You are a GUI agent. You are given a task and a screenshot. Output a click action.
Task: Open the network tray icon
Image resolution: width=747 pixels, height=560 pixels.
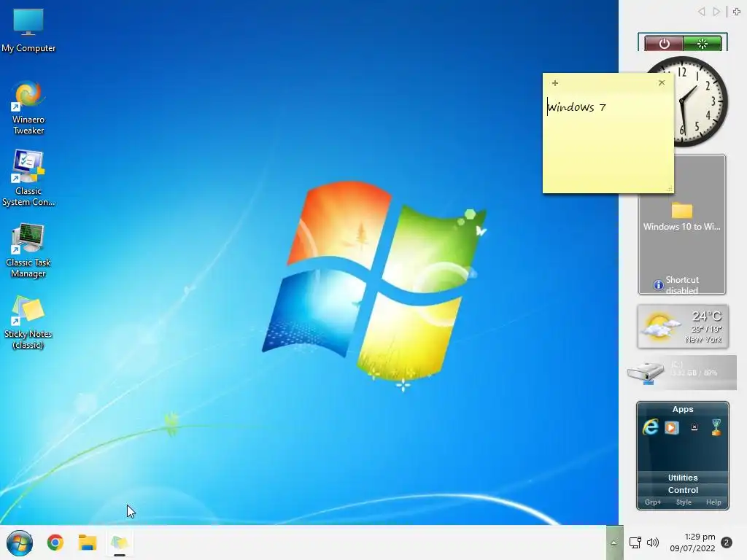coord(635,542)
